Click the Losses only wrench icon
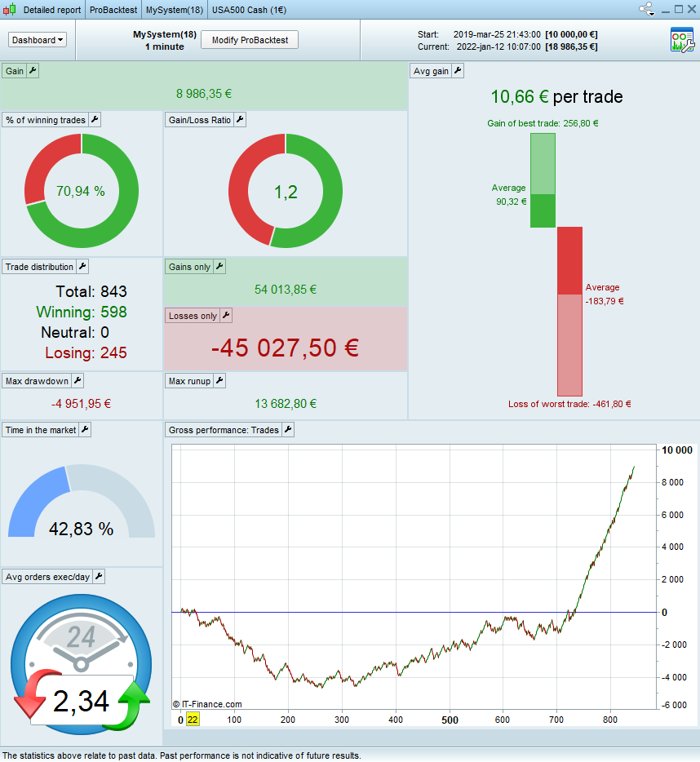 click(x=225, y=316)
